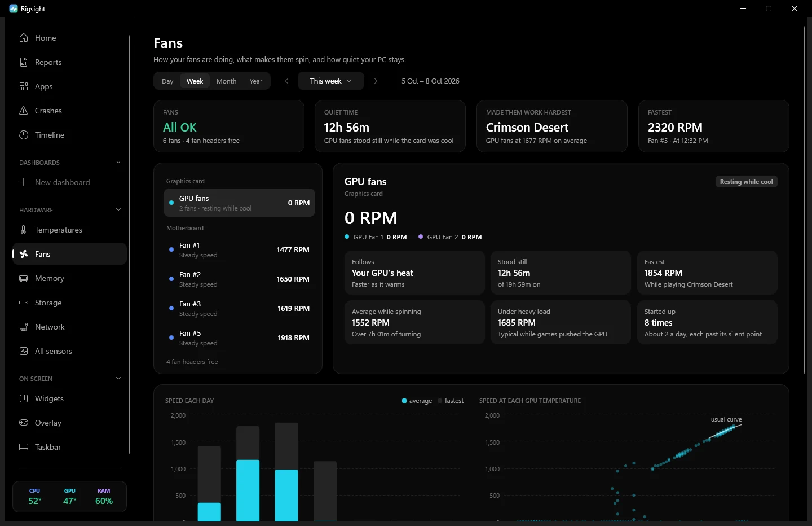Toggle the fastest legend swatch
Viewport: 812px width, 526px height.
point(440,401)
